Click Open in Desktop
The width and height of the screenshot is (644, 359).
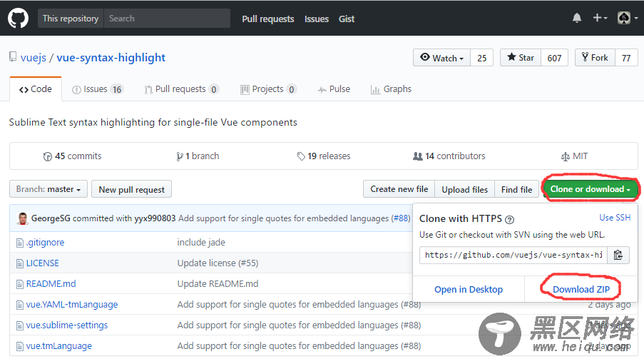point(469,290)
